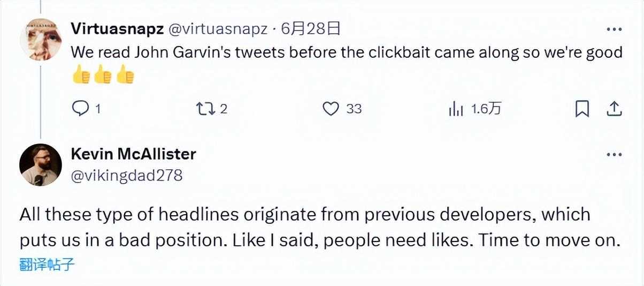View Kevin McAllister's profile avatar
Screen dimensions: 644x286
(41, 165)
